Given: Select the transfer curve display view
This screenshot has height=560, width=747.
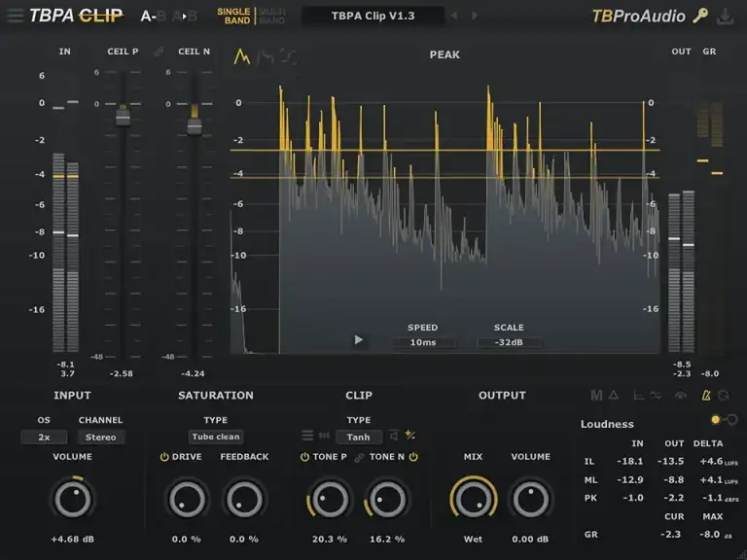Looking at the screenshot, I should coord(289,57).
